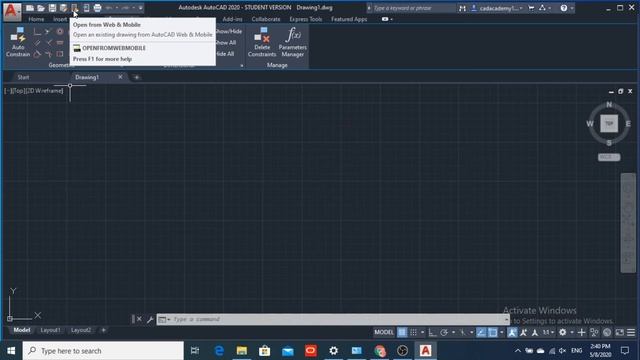Open the Parameters Manager
Screen dimensions: 640x360
[293, 42]
